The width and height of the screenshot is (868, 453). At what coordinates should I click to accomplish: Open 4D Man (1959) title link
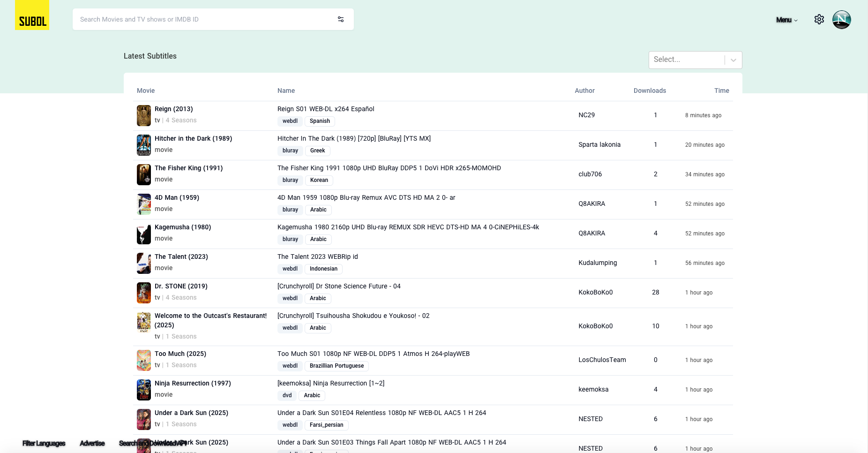(177, 197)
